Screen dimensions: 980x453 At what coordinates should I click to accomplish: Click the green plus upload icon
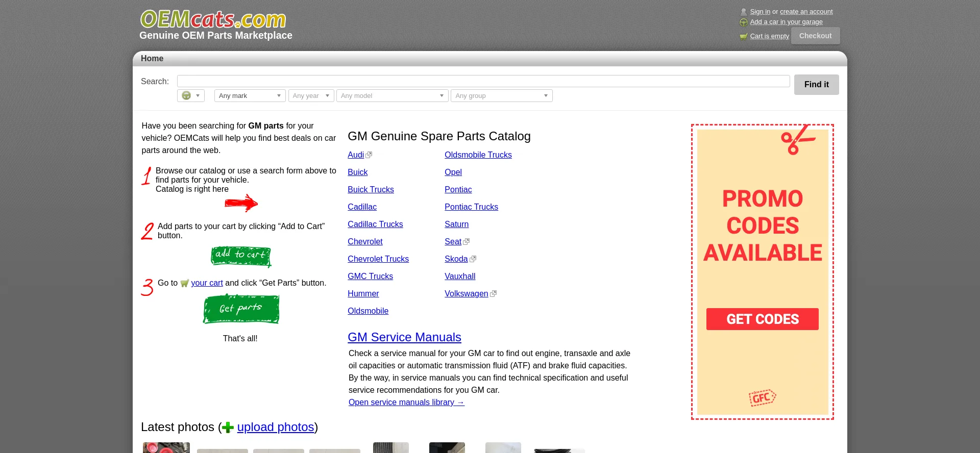[x=228, y=427]
